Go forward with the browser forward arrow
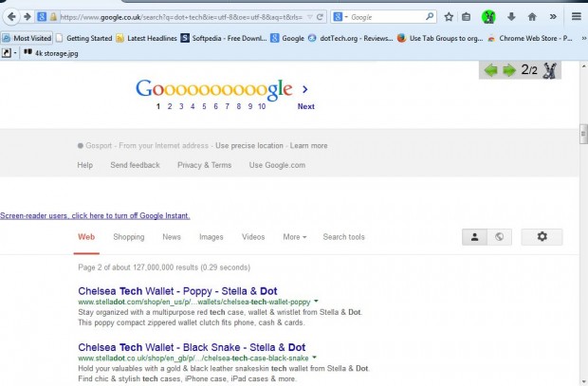Viewport: 588px width, 386px height. click(x=28, y=17)
